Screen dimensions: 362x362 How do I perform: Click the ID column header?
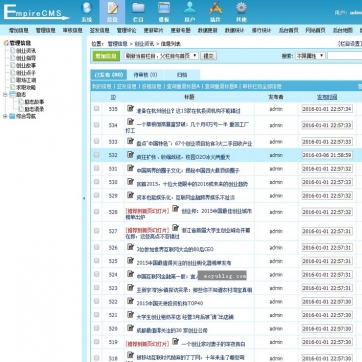tap(113, 97)
